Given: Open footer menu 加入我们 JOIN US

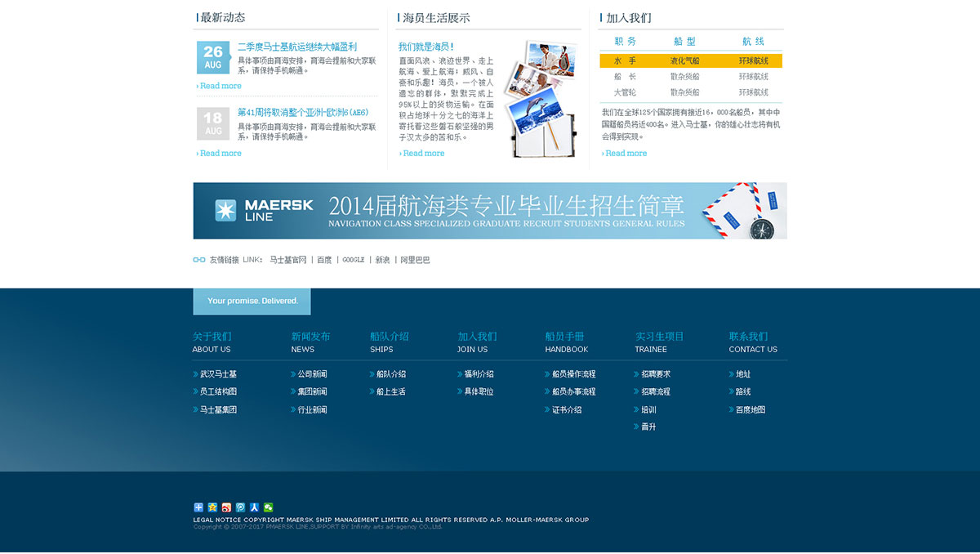Looking at the screenshot, I should [477, 342].
